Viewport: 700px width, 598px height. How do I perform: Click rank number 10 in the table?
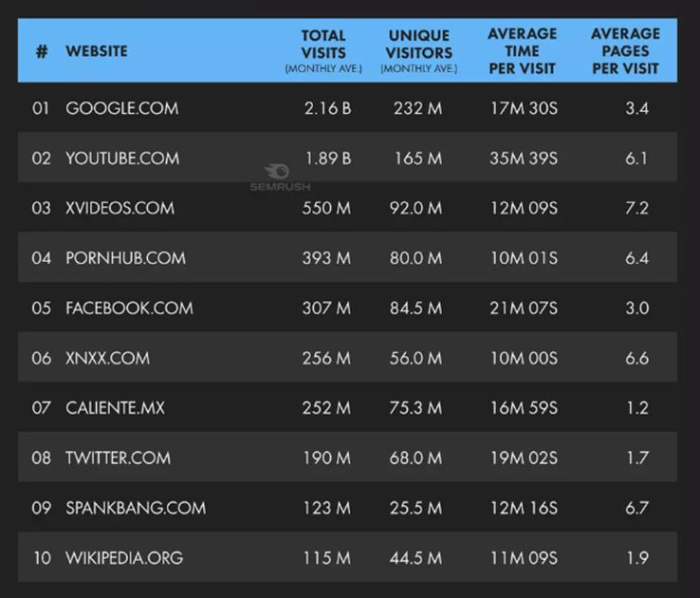[42, 558]
